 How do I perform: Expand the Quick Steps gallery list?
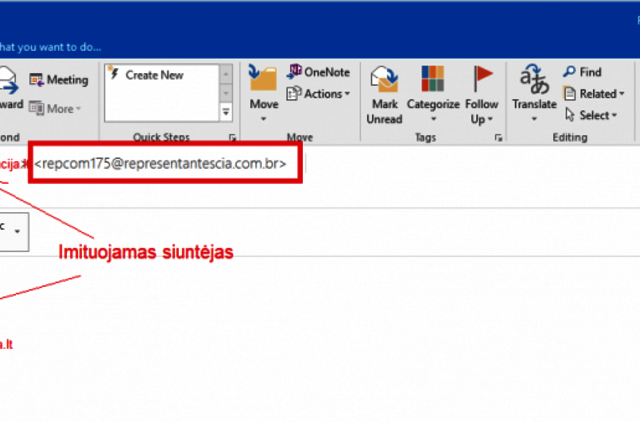coord(226,112)
